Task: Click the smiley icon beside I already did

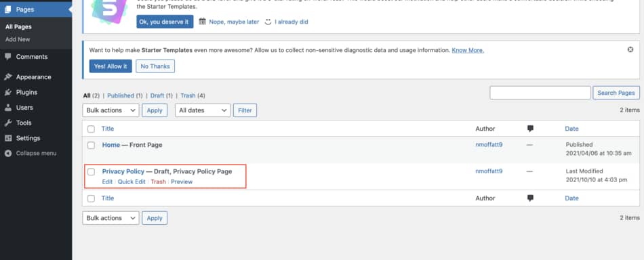Action: point(268,22)
